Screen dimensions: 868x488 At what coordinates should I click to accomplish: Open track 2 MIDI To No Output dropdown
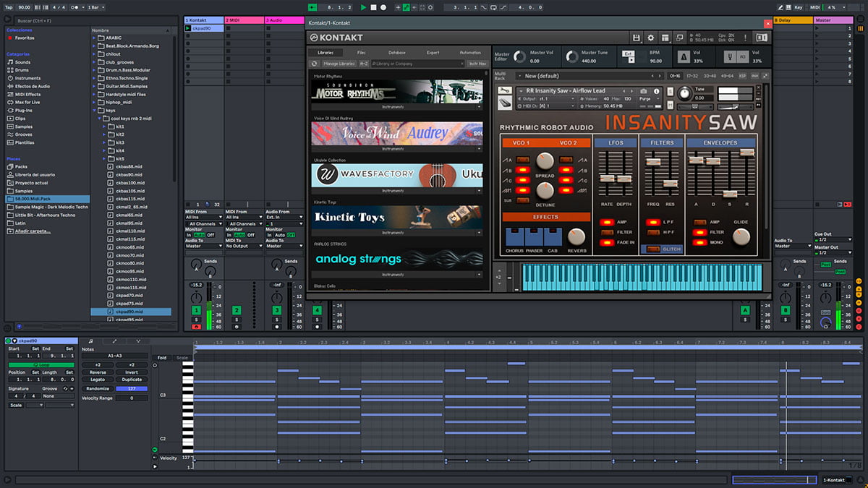pyautogui.click(x=243, y=246)
